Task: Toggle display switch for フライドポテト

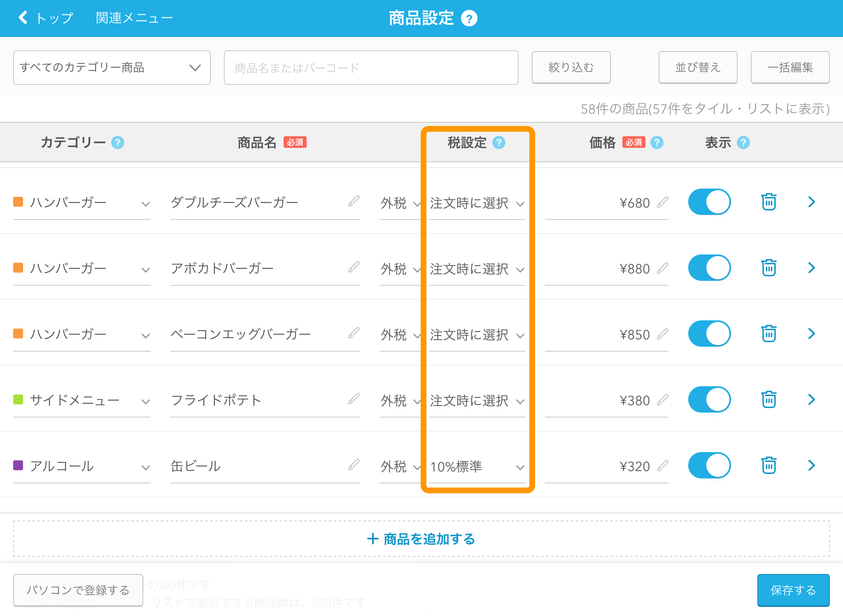Action: (x=709, y=399)
